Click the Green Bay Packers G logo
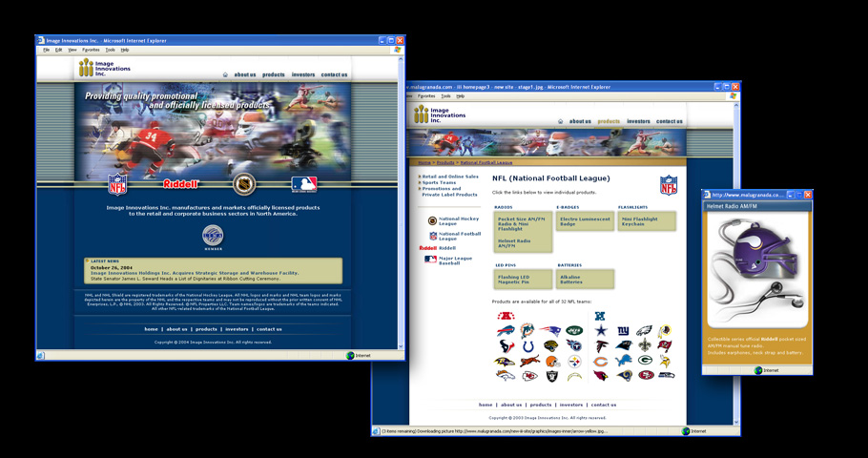The width and height of the screenshot is (868, 458). click(645, 360)
